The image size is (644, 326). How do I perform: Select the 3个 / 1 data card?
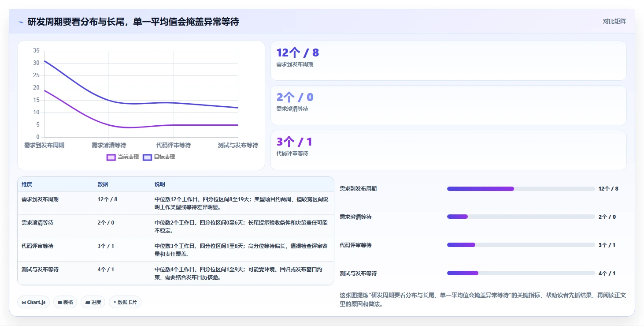click(448, 150)
